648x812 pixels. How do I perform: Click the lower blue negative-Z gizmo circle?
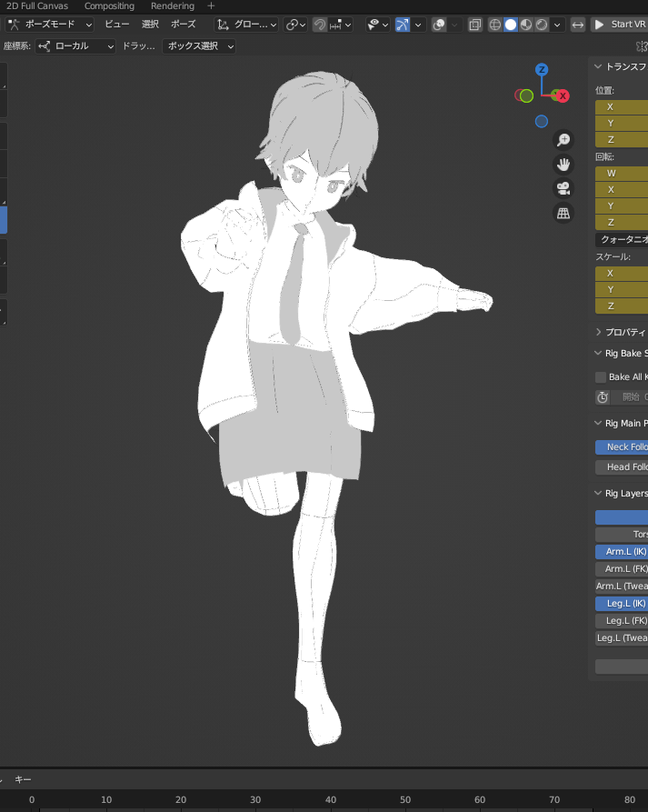click(542, 121)
